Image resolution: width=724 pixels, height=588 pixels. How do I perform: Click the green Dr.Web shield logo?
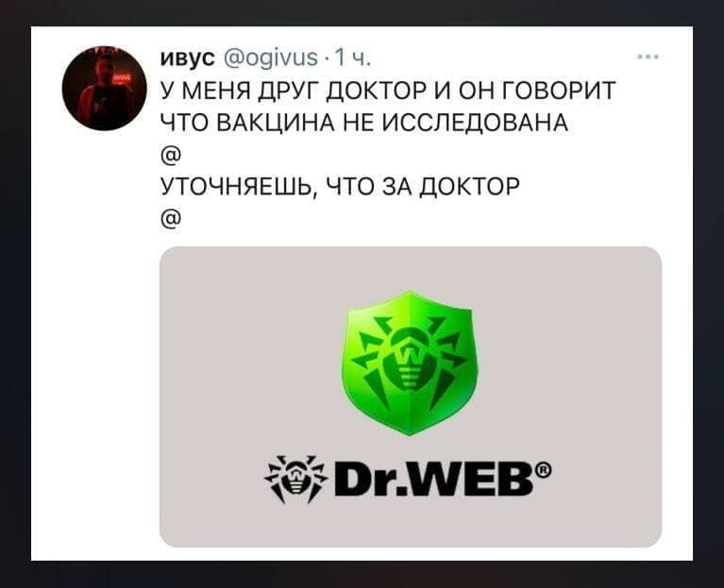[410, 362]
